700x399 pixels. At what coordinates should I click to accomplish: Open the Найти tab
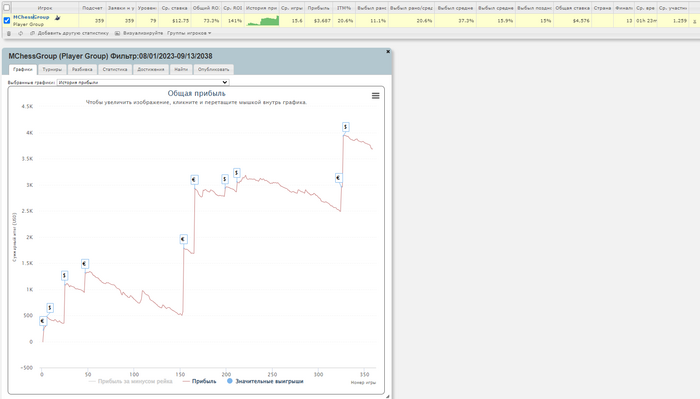click(181, 69)
